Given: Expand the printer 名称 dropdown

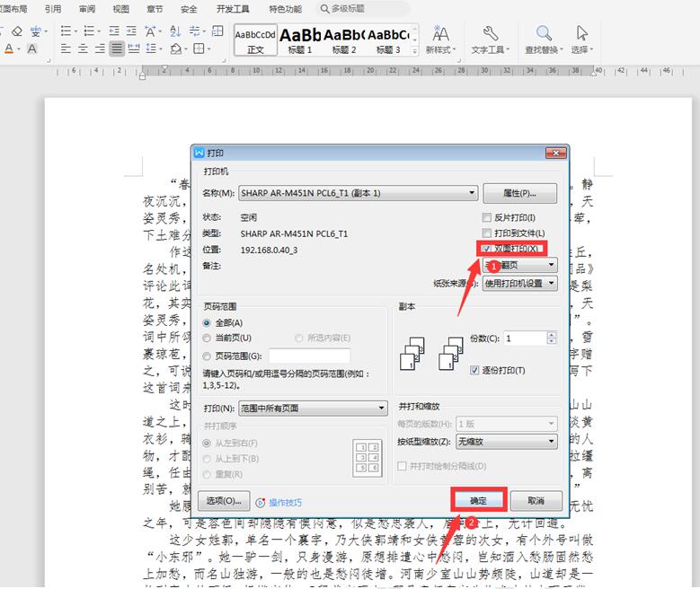Looking at the screenshot, I should click(x=473, y=193).
